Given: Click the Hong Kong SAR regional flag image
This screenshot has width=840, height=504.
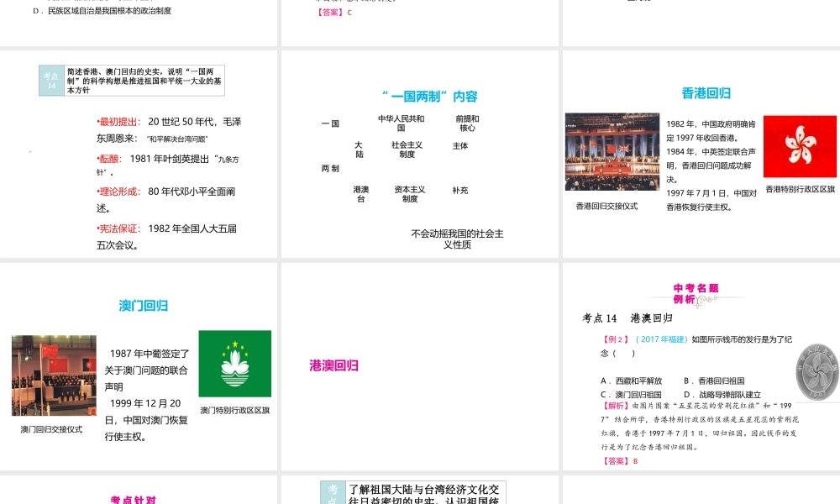Looking at the screenshot, I should tap(800, 146).
